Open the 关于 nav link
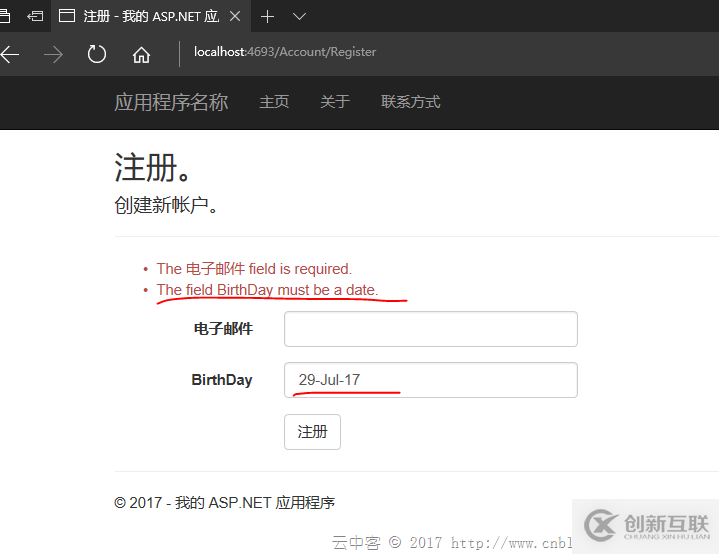This screenshot has height=554, width=719. [335, 102]
